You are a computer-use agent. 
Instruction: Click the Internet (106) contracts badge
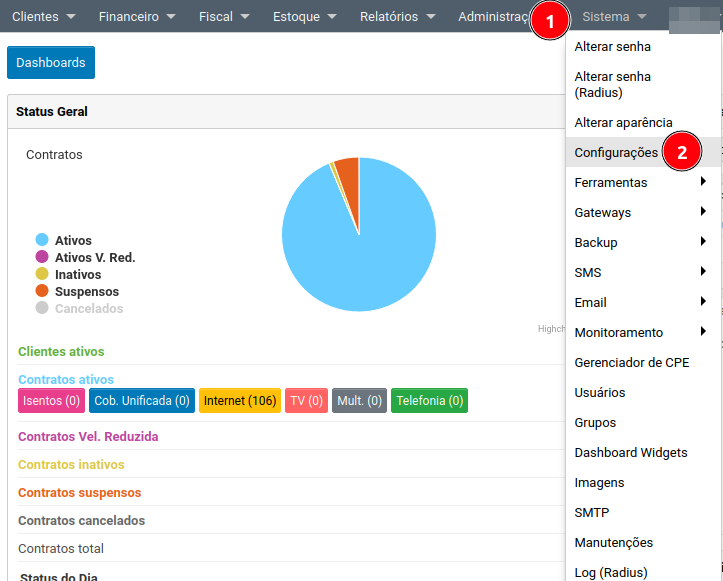point(240,401)
